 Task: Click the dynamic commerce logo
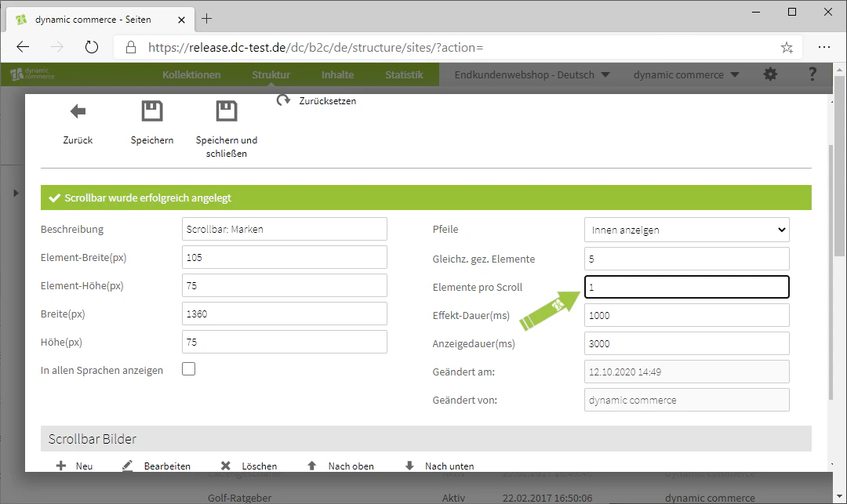[x=32, y=74]
